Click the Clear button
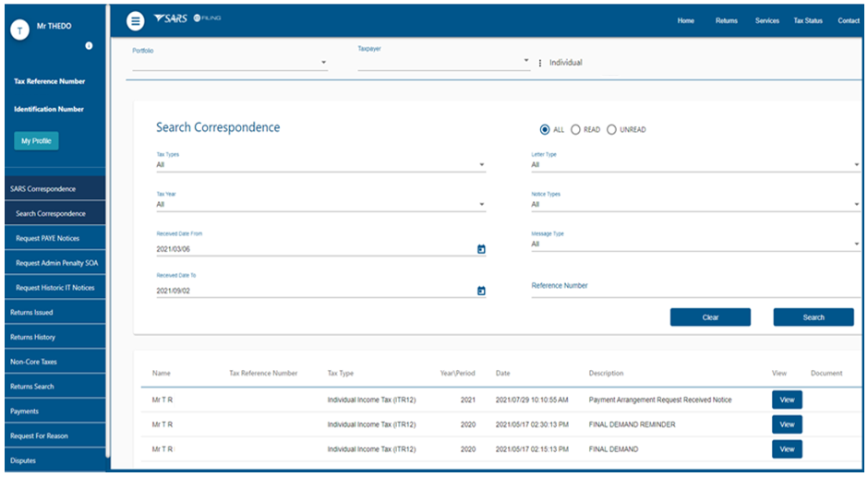868x477 pixels. pos(710,317)
